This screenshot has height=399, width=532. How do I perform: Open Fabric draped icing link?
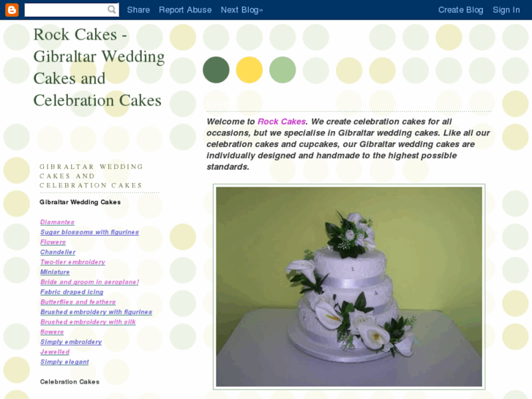(x=72, y=291)
